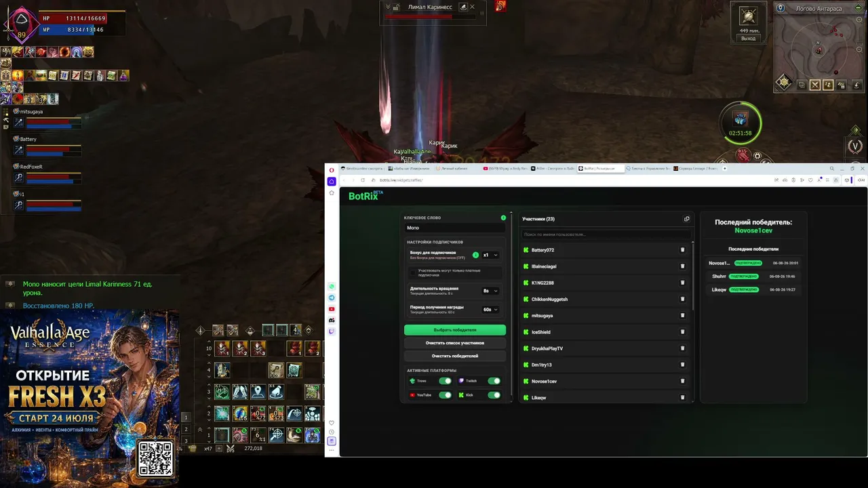The width and height of the screenshot is (868, 488).
Task: Remove ChikkenNuggetsh via trash icon
Action: [x=682, y=299]
